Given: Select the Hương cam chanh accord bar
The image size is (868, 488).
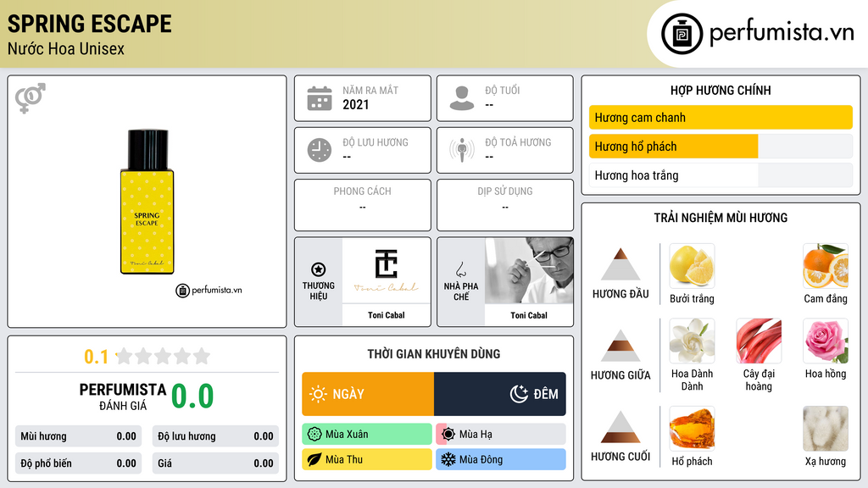Looking at the screenshot, I should coord(721,117).
